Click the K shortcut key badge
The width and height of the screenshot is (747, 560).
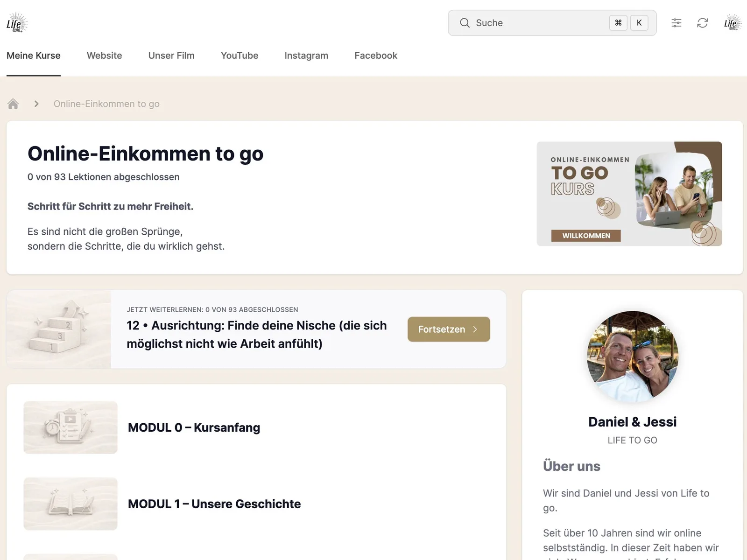(639, 23)
